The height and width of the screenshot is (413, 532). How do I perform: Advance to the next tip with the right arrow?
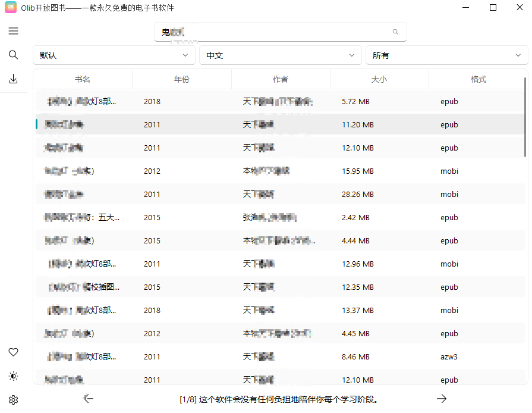pos(442,398)
